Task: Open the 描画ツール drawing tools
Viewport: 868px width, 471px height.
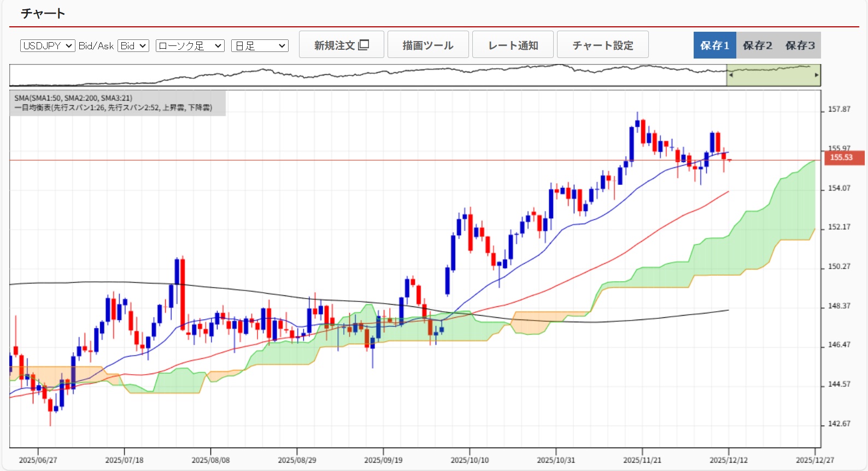Action: [428, 45]
